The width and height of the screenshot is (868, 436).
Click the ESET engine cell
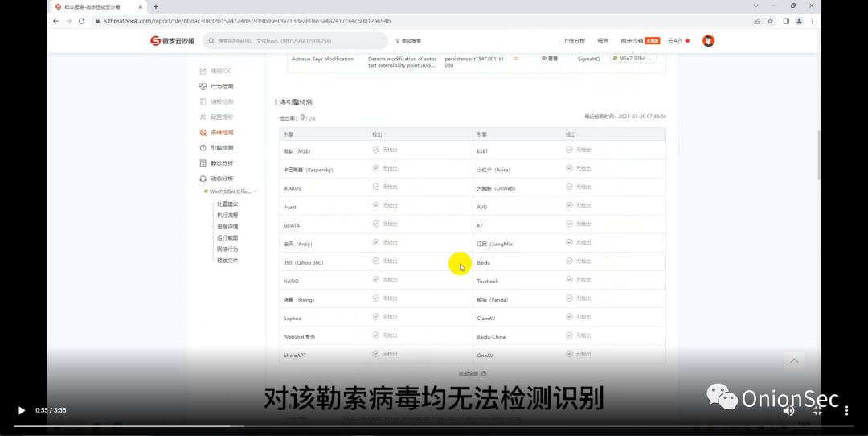[x=483, y=151]
